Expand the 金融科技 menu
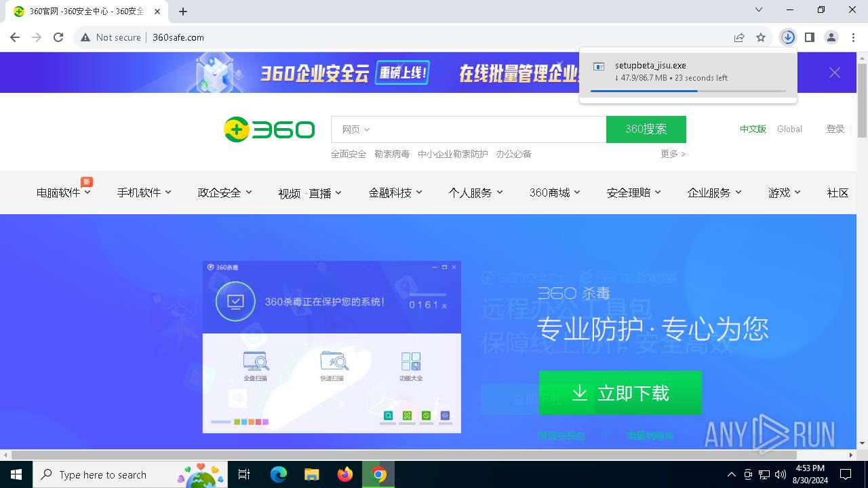The width and height of the screenshot is (868, 488). [395, 192]
